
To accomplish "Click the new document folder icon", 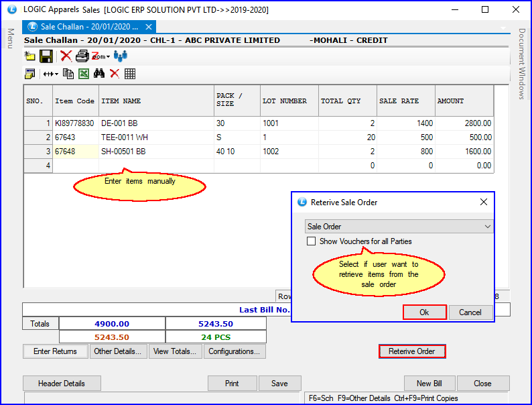I will (30, 56).
